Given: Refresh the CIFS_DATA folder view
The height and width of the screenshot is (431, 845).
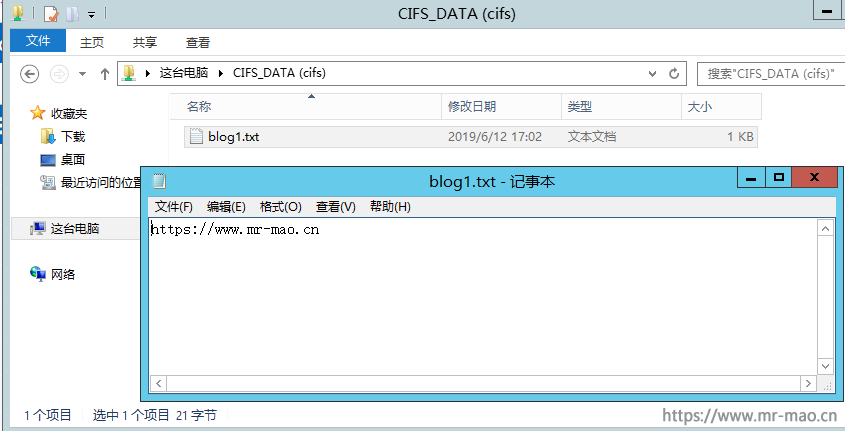Looking at the screenshot, I should pos(674,74).
